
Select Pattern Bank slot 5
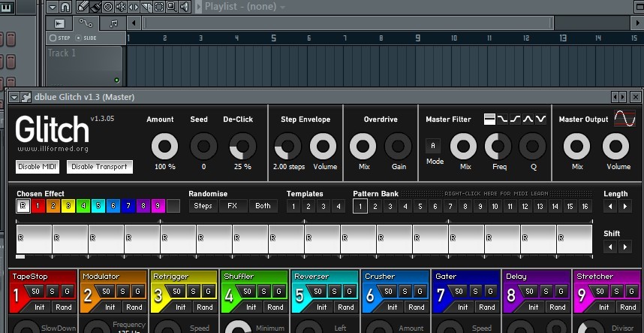420,207
